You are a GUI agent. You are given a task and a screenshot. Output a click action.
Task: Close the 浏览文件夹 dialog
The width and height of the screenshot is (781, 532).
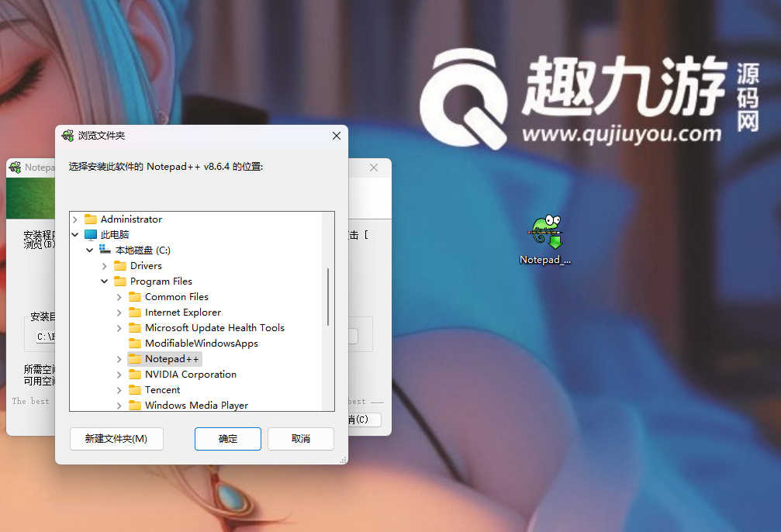337,136
